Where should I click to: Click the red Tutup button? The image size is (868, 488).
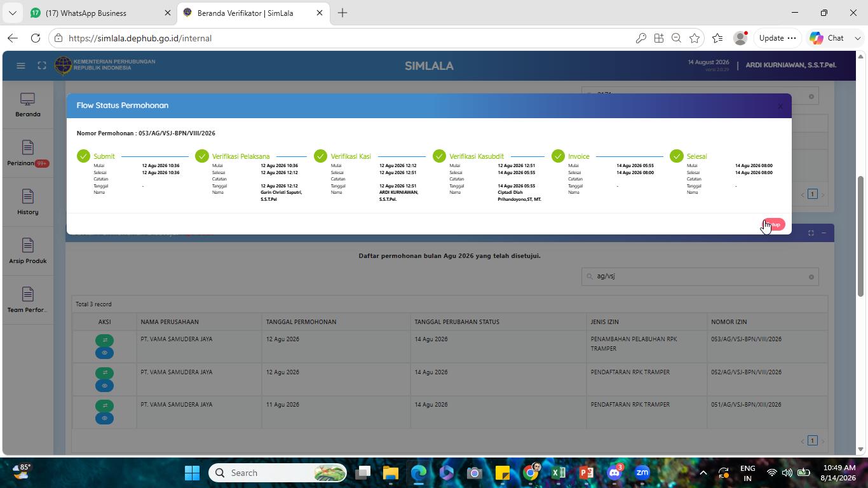tap(774, 224)
